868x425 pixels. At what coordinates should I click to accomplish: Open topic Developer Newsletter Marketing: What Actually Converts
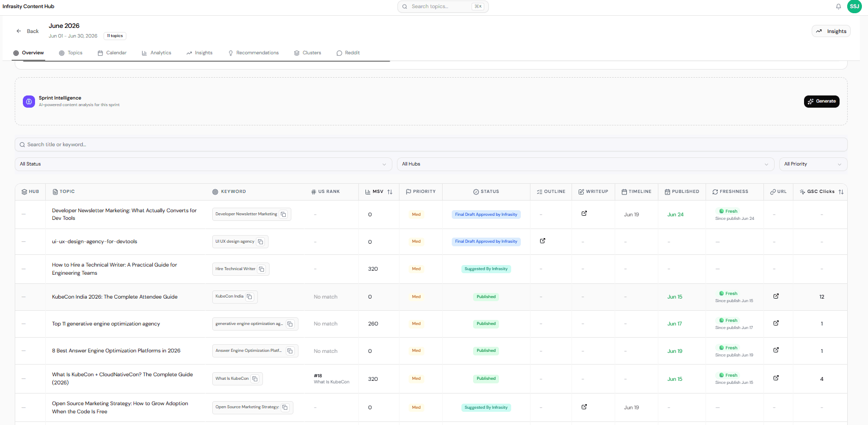(124, 214)
